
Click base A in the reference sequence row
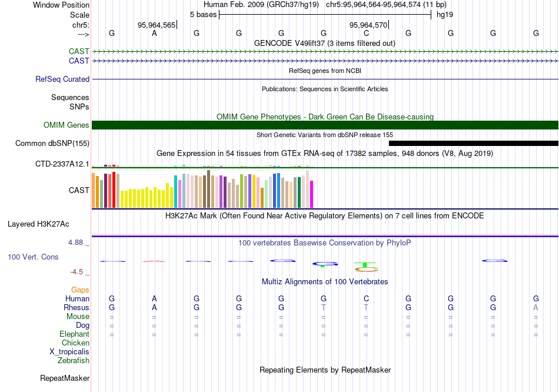pyautogui.click(x=154, y=33)
